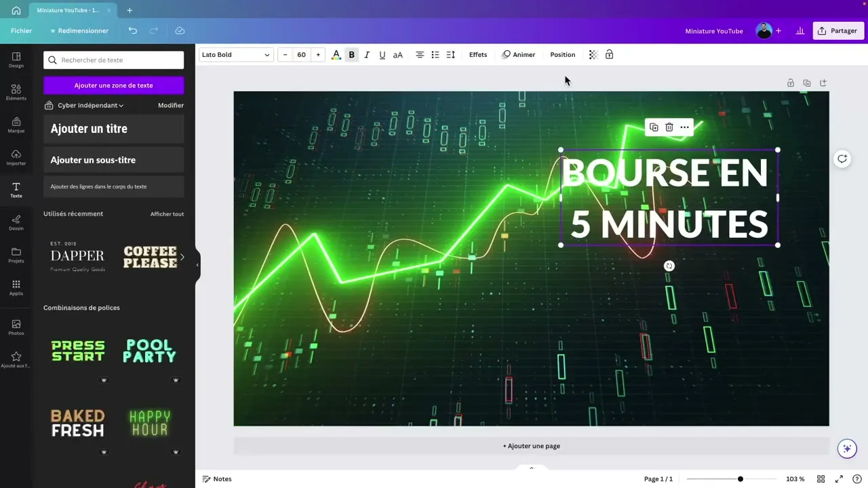Duplicate the selected text element

tap(653, 127)
